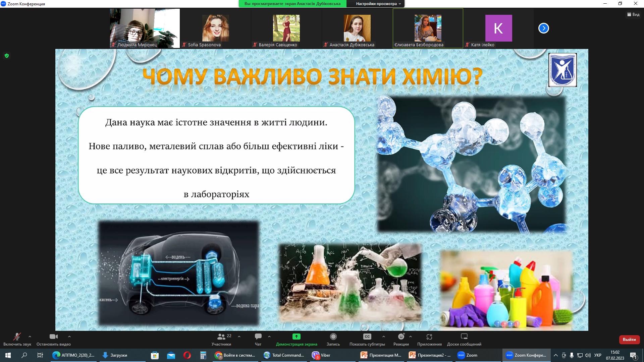Open the Chat panel
This screenshot has height=362, width=644.
[258, 337]
